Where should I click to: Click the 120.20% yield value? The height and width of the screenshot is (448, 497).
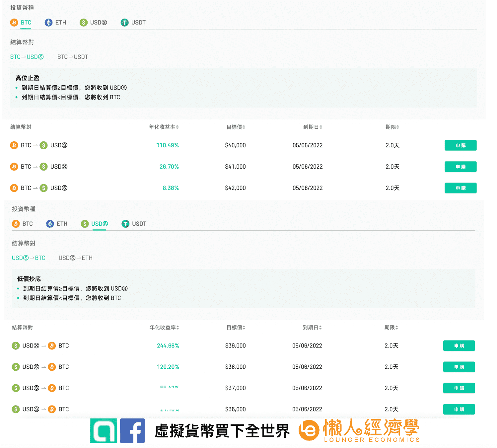click(168, 367)
